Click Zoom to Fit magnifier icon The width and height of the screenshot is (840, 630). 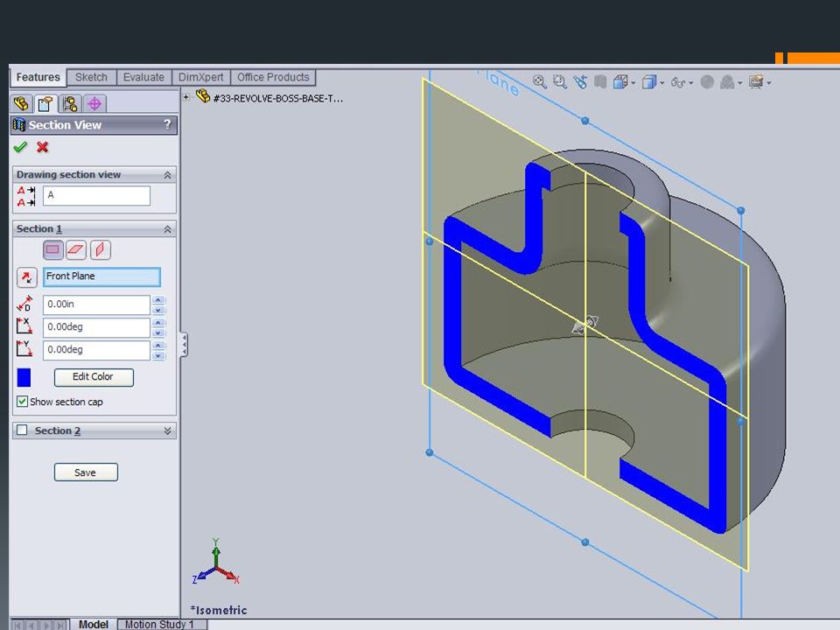(540, 82)
